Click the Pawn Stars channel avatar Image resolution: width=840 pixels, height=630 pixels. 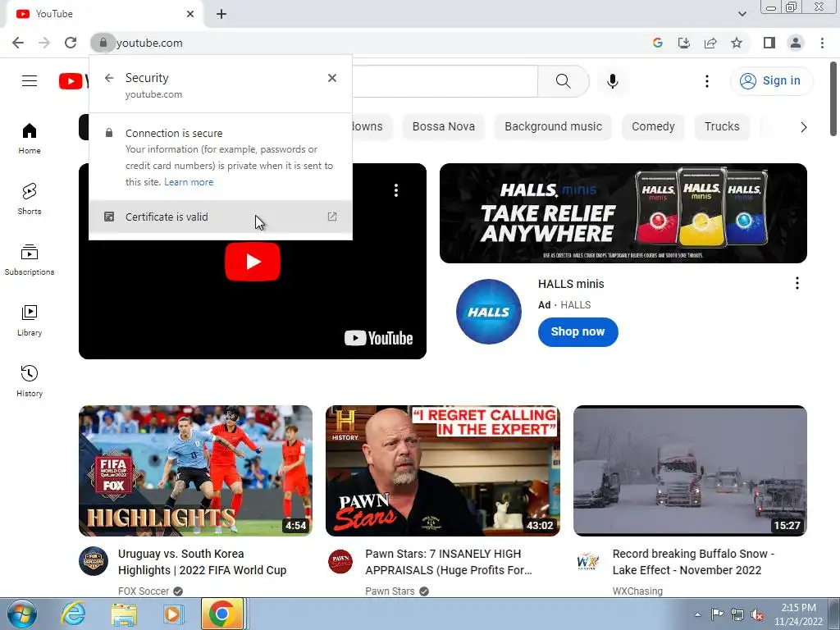tap(340, 561)
